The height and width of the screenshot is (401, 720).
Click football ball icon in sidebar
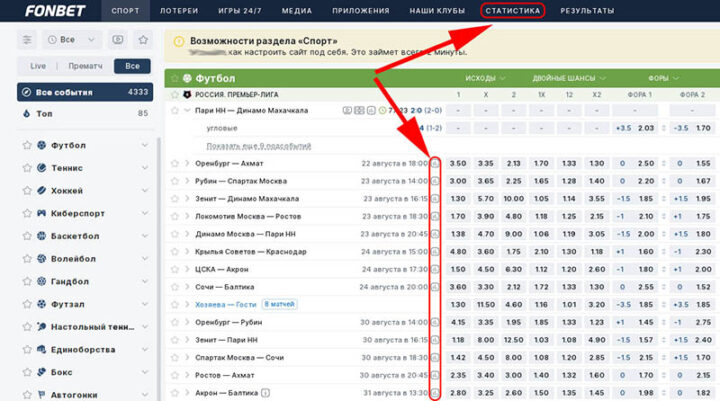42,145
